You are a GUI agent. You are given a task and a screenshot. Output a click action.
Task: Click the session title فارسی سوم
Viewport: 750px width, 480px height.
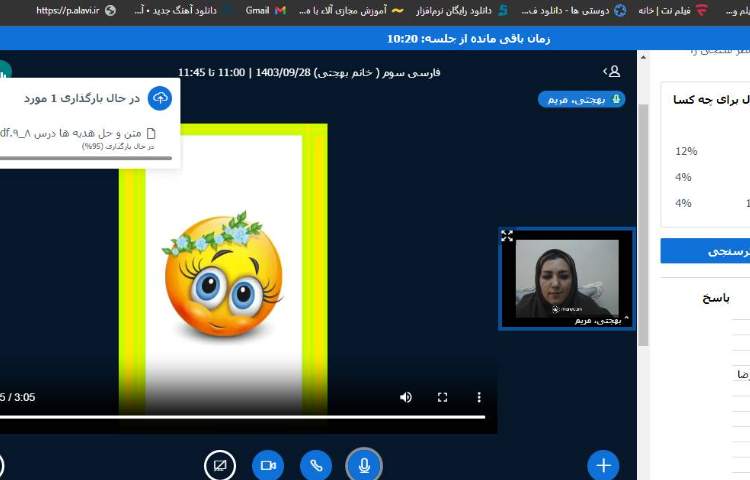coord(309,72)
